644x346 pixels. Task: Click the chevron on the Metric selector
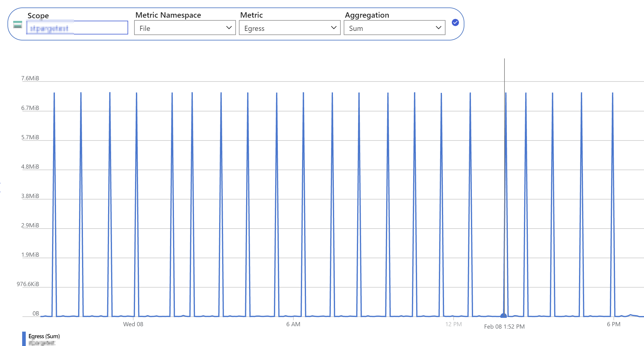(334, 28)
